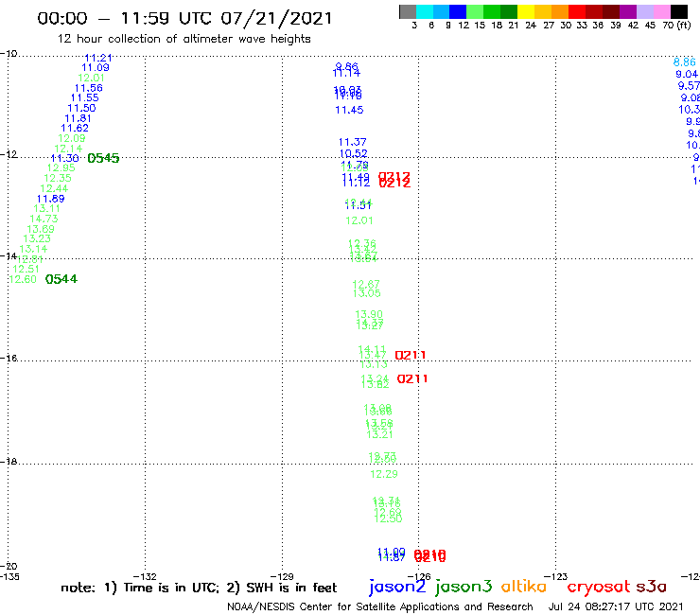Viewport: 700px width, 615px height.
Task: Click wave height value '13.90'
Action: click(369, 314)
